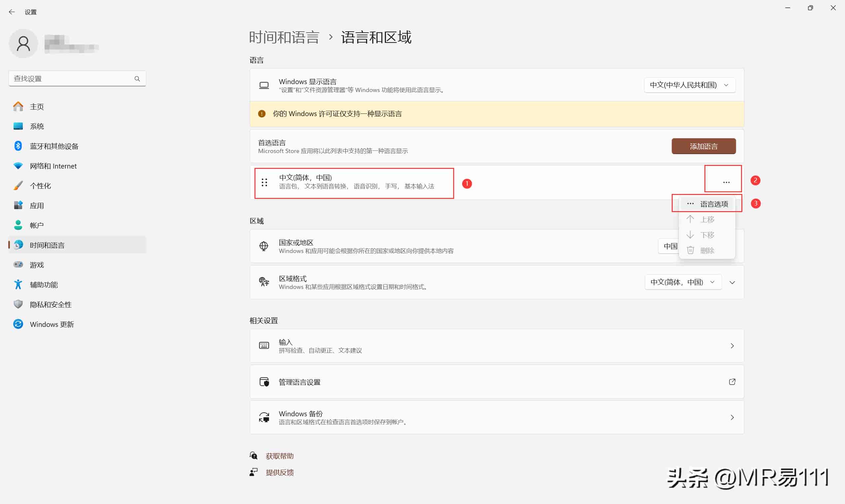Click the 区域格式 language icon
This screenshot has width=845, height=504.
coord(264,282)
